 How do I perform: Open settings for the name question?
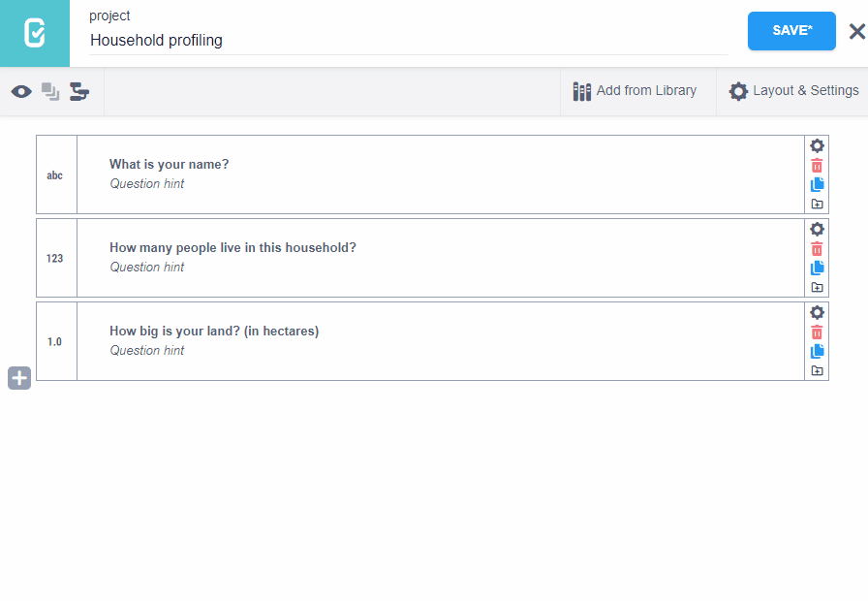coord(817,145)
